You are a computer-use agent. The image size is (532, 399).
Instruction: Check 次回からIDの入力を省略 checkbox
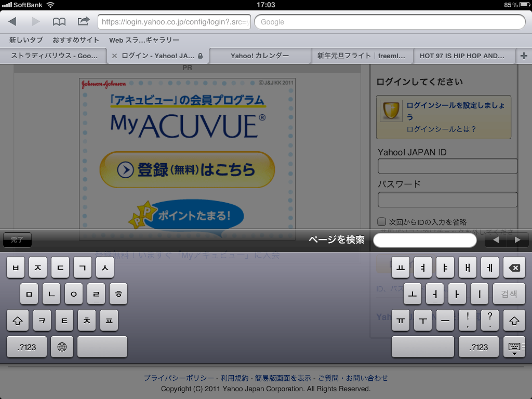click(381, 221)
